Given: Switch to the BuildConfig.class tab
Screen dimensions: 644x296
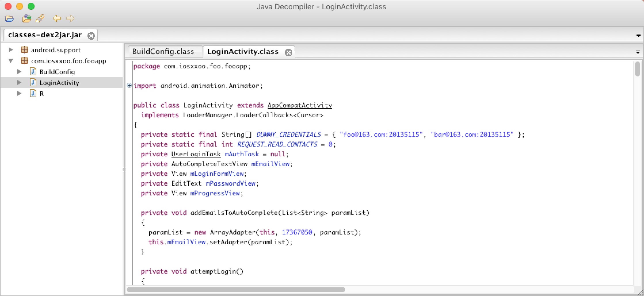Looking at the screenshot, I should [163, 51].
